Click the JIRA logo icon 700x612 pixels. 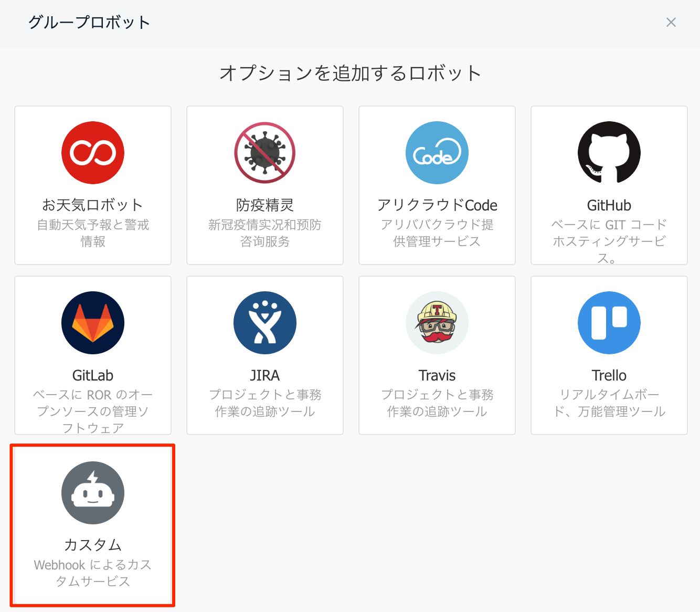(x=265, y=323)
